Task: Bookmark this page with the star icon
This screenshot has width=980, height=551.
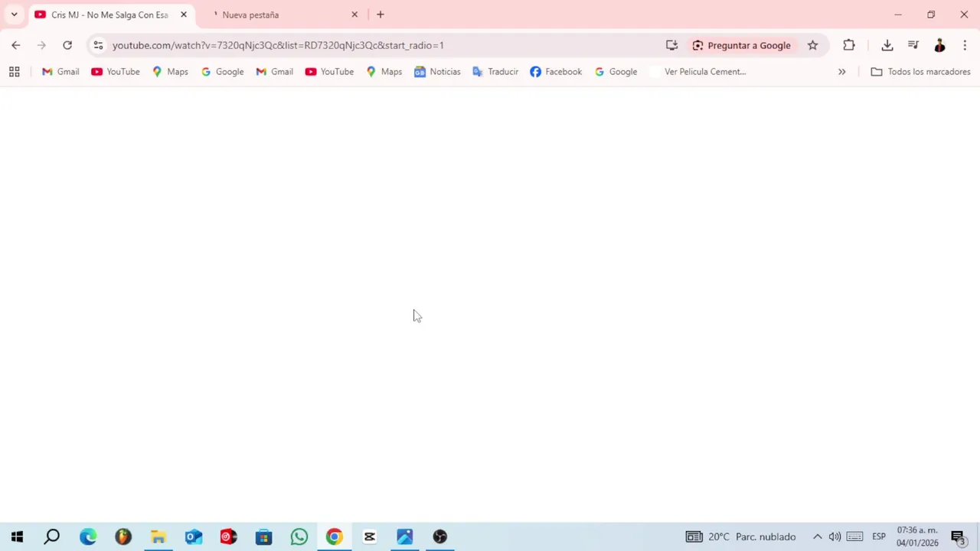Action: pos(812,45)
